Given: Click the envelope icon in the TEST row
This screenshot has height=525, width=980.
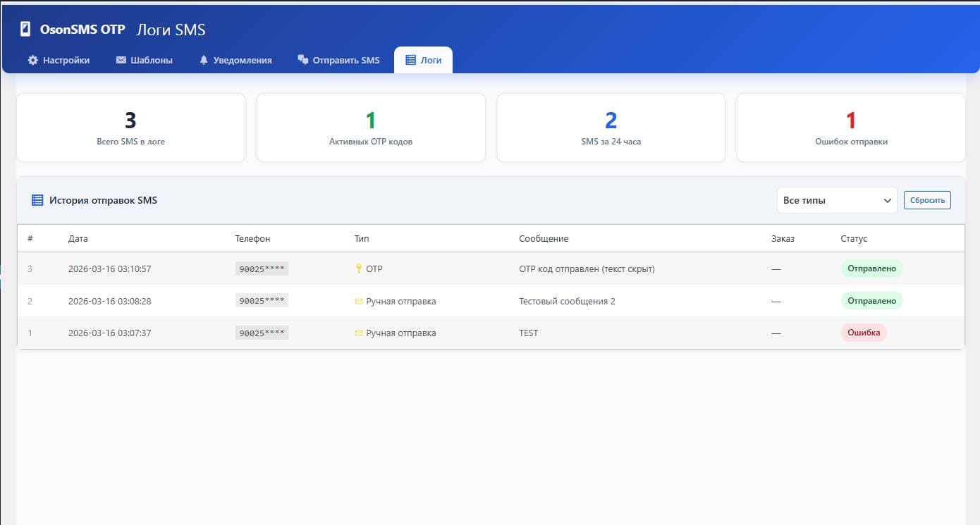Looking at the screenshot, I should [x=358, y=333].
